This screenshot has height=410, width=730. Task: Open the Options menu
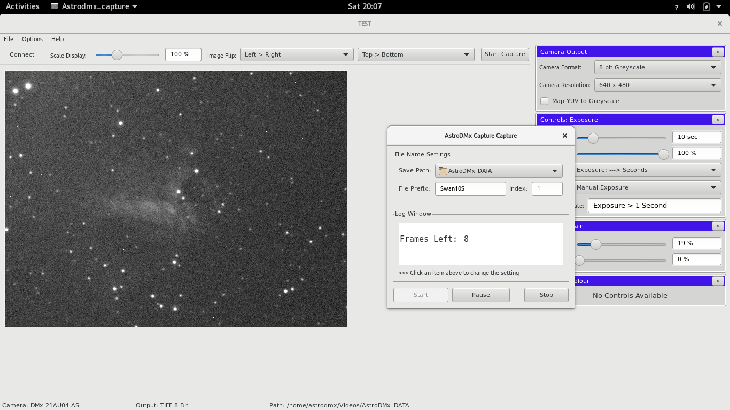pyautogui.click(x=32, y=39)
